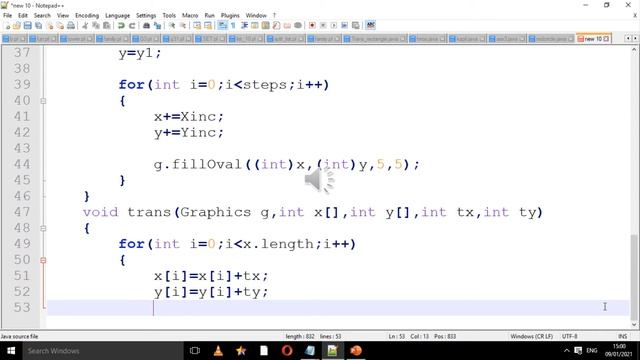Screen dimensions: 640x360
Task: Click the Playback macro icon
Action: (333, 26)
